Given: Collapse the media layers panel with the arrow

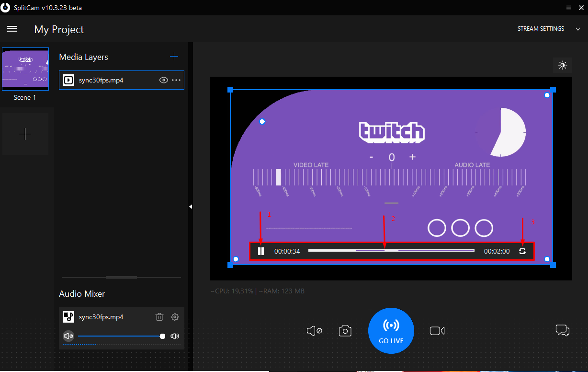Looking at the screenshot, I should point(191,206).
